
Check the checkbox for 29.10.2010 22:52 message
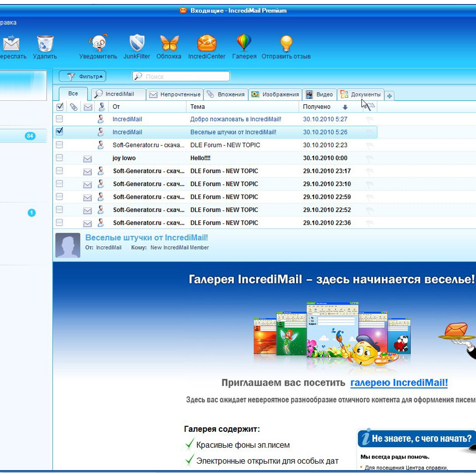click(59, 209)
